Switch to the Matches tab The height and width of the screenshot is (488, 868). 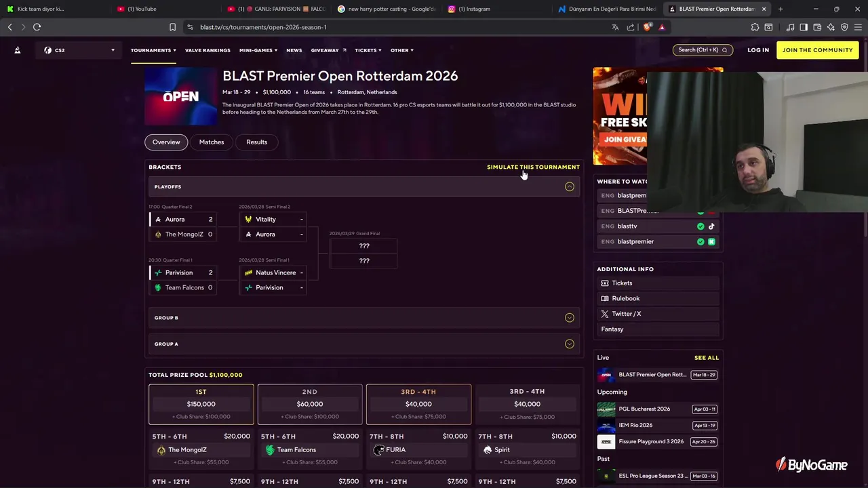(x=212, y=142)
